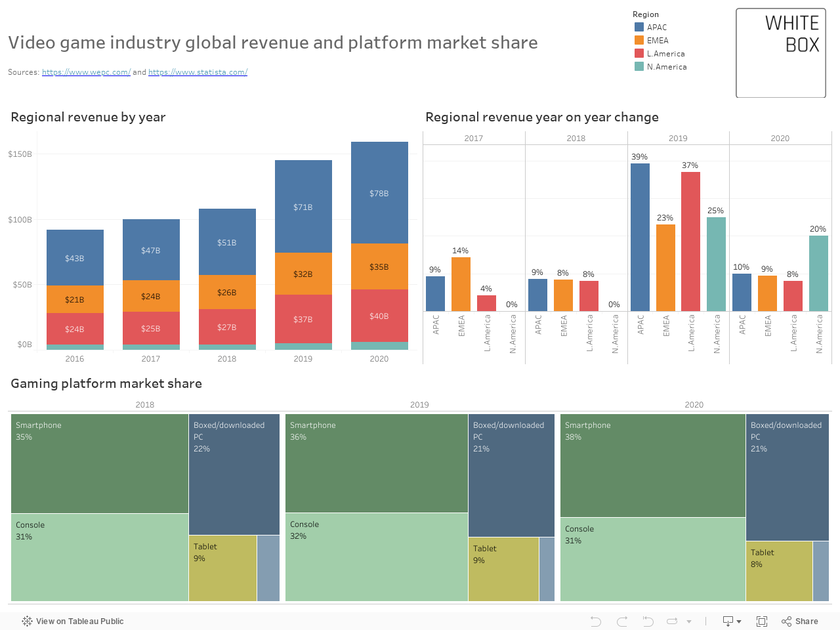Select the 2018 Boxed/downloaded PC 22% cell

click(234, 474)
